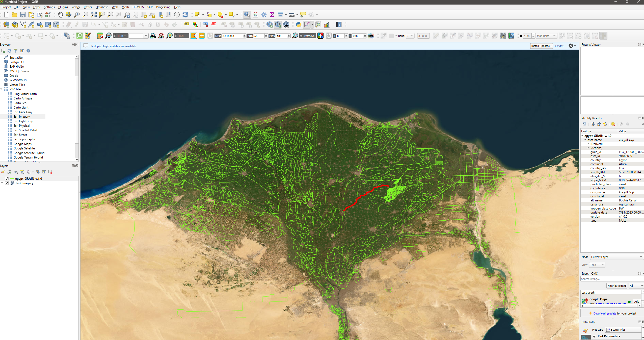Create a new project with the blank page icon
The width and height of the screenshot is (644, 340).
pyautogui.click(x=6, y=15)
